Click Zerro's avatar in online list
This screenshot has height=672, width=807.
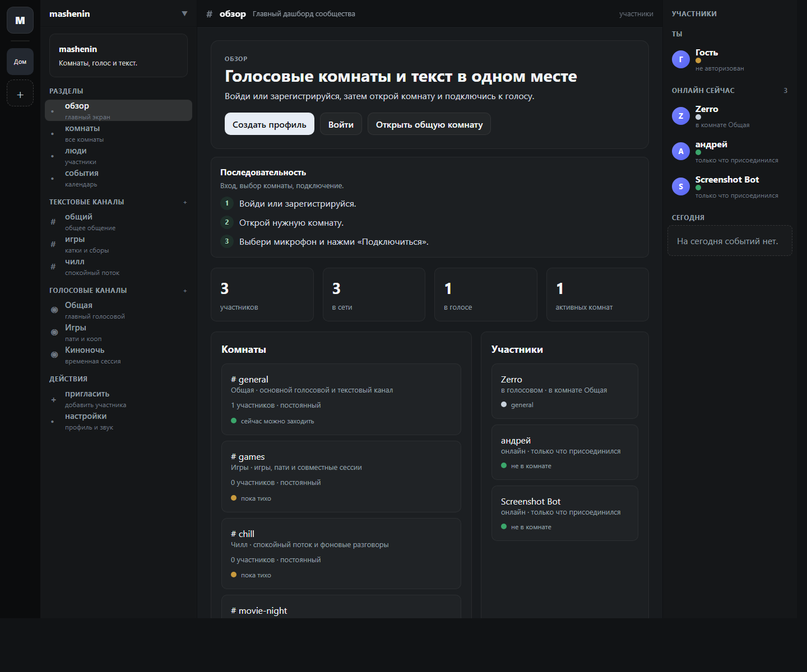click(681, 116)
